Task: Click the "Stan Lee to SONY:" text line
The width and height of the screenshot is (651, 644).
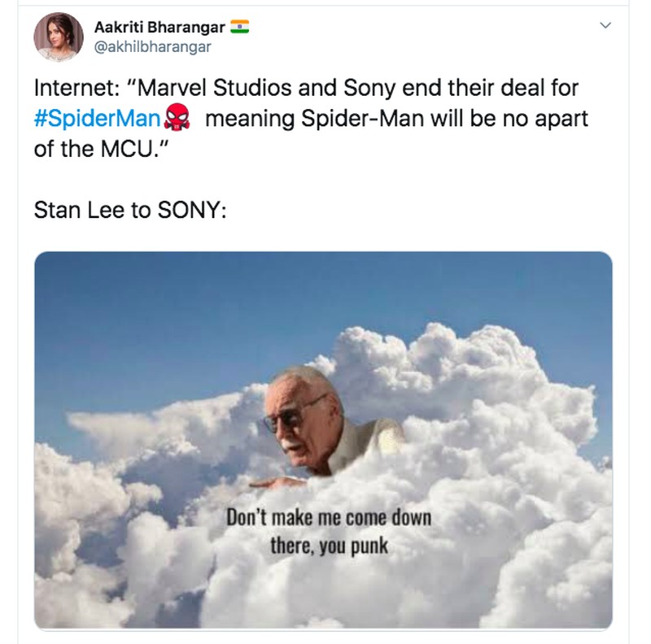Action: coord(129,210)
